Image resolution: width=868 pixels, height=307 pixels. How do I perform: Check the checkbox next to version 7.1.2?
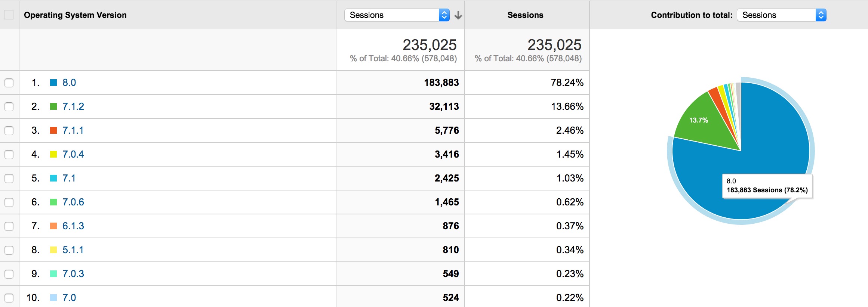point(9,106)
